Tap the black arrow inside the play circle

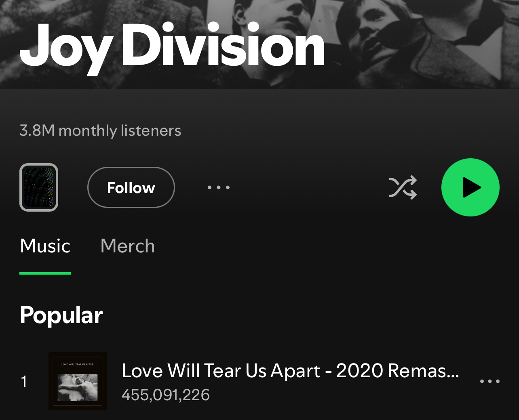coord(472,187)
